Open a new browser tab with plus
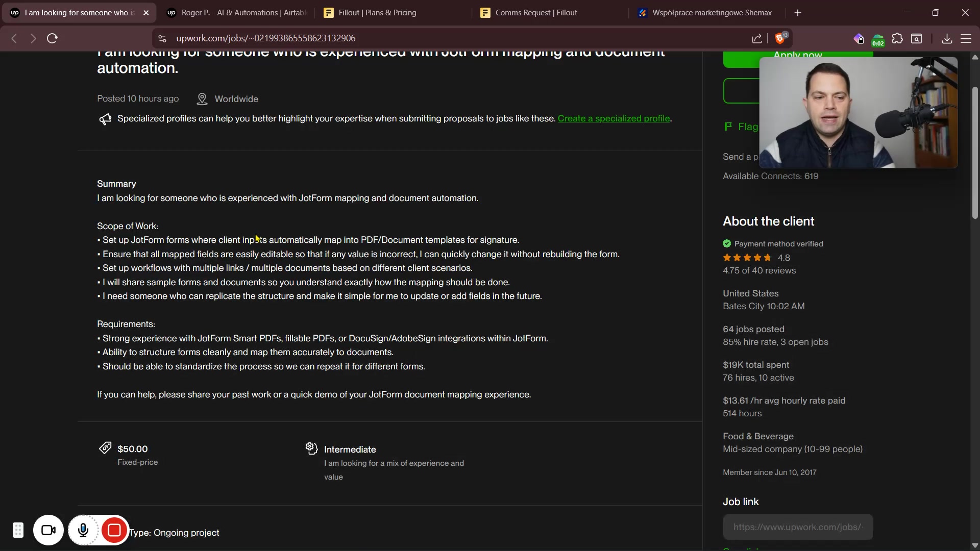Screen dimensions: 980x551 pos(798,13)
